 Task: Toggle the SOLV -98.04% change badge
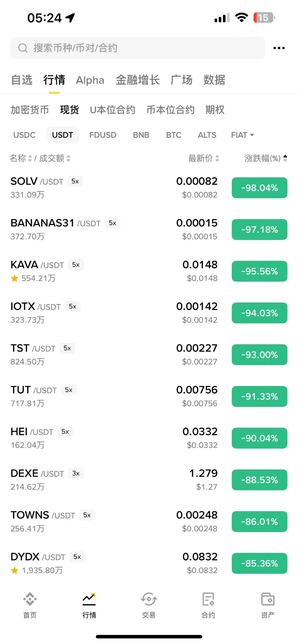point(259,188)
